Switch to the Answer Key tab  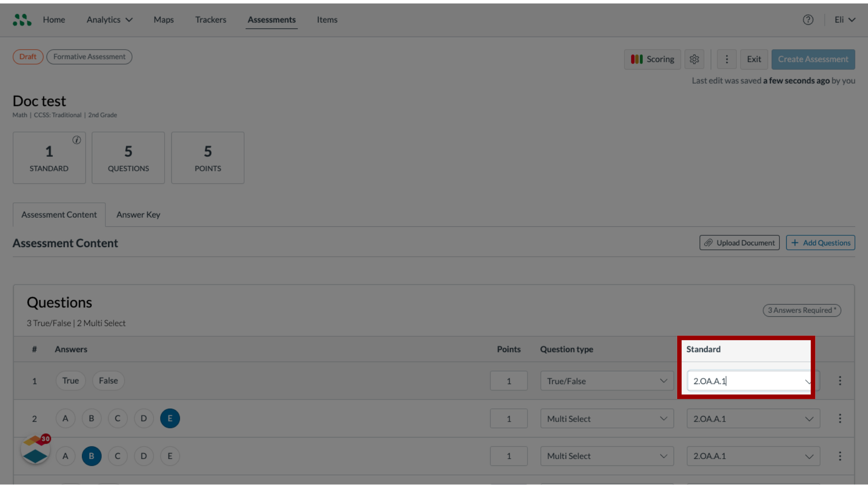(138, 215)
